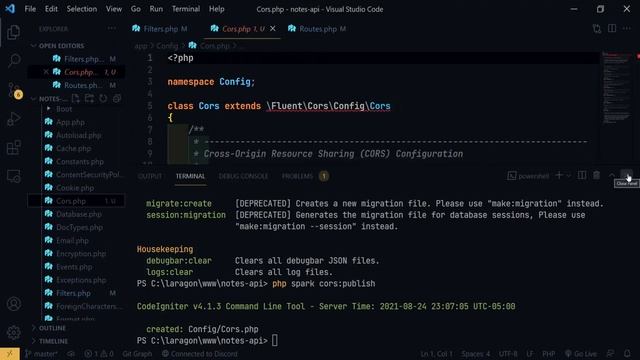640x360 pixels.
Task: Click Ln 1, Col 1 cursor position
Action: click(x=436, y=354)
